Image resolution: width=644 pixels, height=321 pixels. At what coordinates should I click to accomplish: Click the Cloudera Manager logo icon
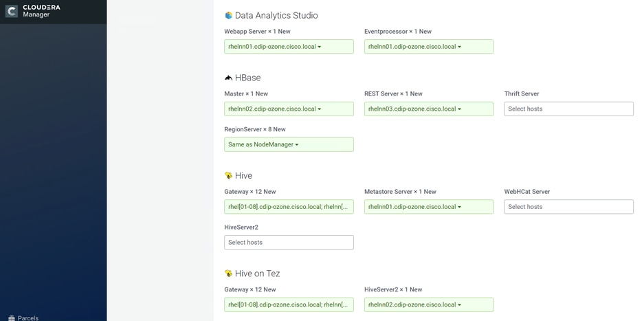click(12, 11)
